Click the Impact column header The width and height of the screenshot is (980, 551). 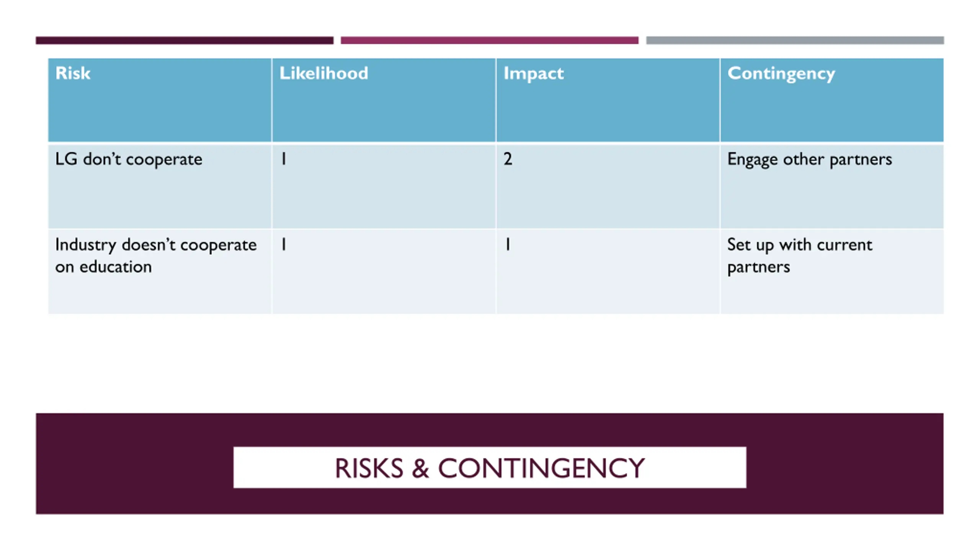608,100
